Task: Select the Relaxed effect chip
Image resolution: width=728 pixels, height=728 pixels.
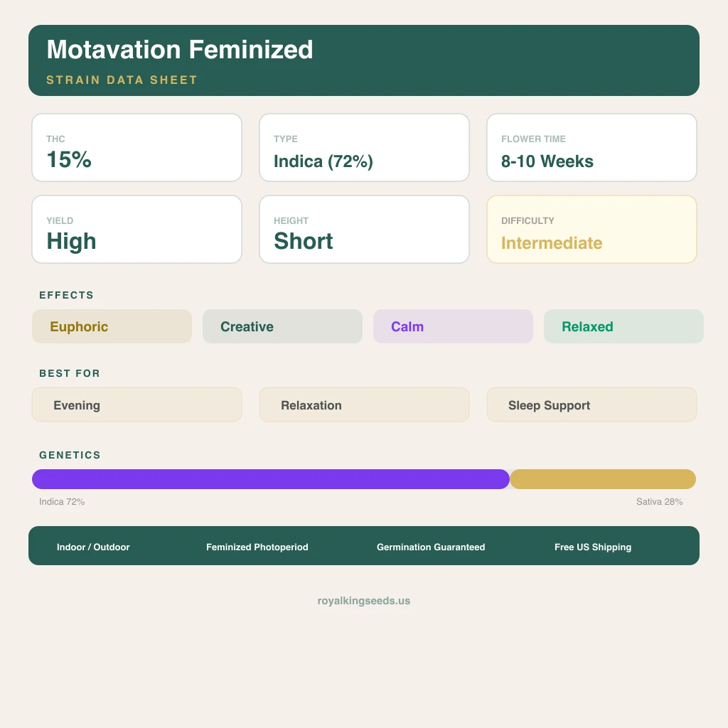Action: click(x=623, y=326)
